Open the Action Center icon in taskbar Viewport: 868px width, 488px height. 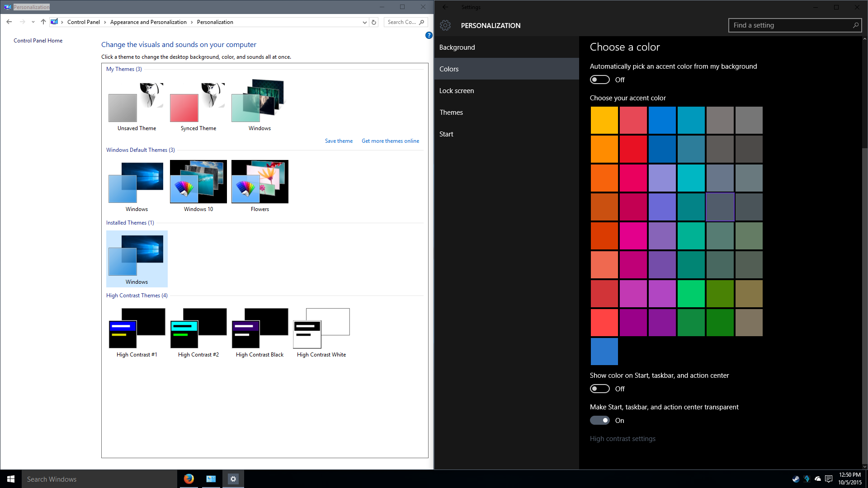(x=829, y=479)
